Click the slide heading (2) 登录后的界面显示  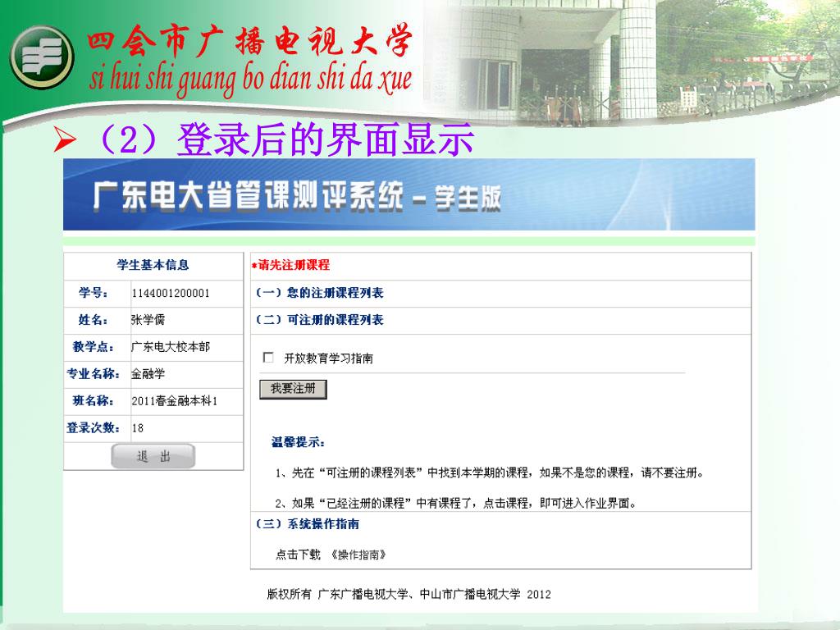[x=285, y=139]
